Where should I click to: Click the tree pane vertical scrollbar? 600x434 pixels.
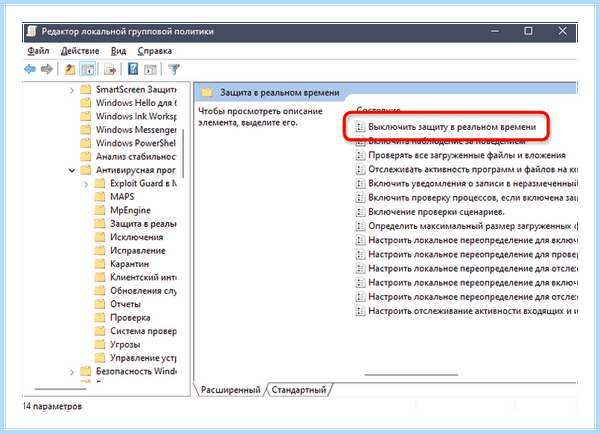point(183,153)
